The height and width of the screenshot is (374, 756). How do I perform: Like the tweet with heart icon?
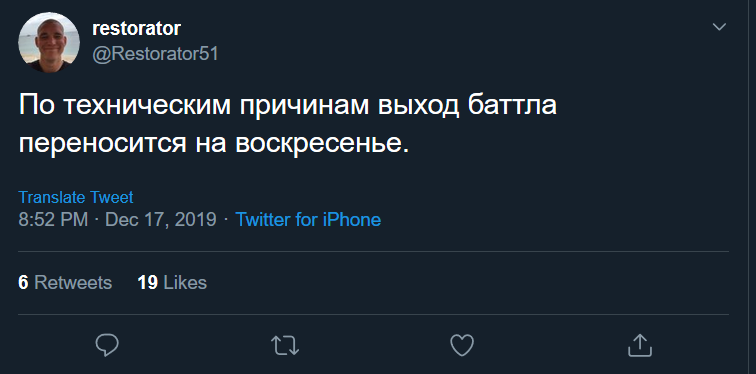(462, 346)
